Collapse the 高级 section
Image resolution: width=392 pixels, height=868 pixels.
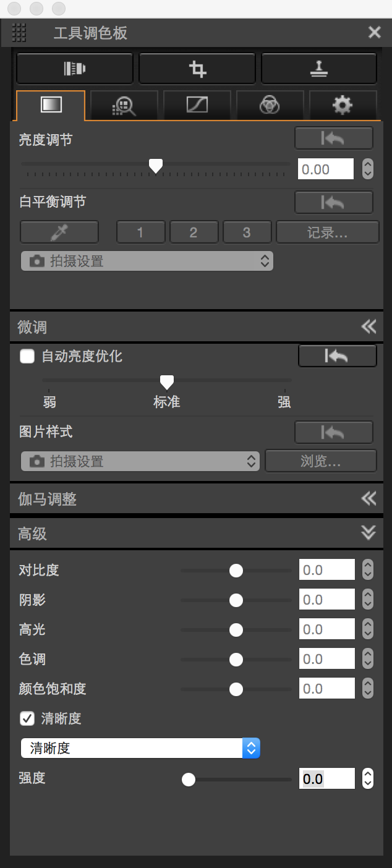(369, 533)
